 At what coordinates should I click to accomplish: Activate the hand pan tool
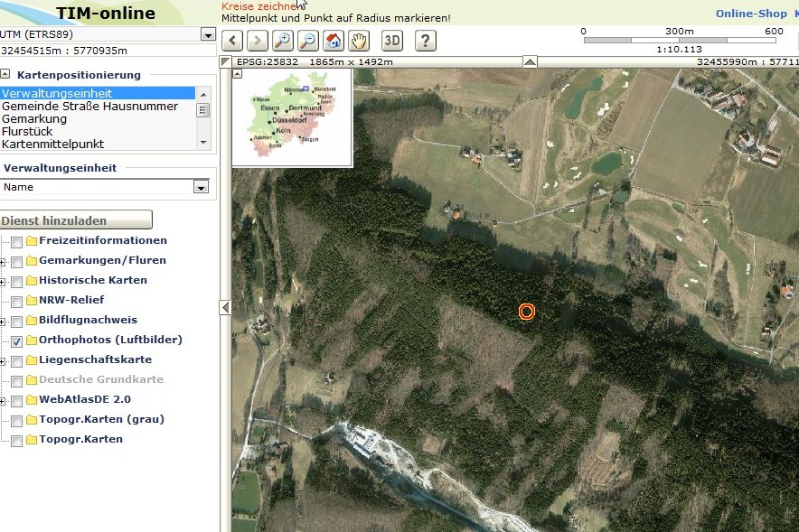pyautogui.click(x=359, y=41)
